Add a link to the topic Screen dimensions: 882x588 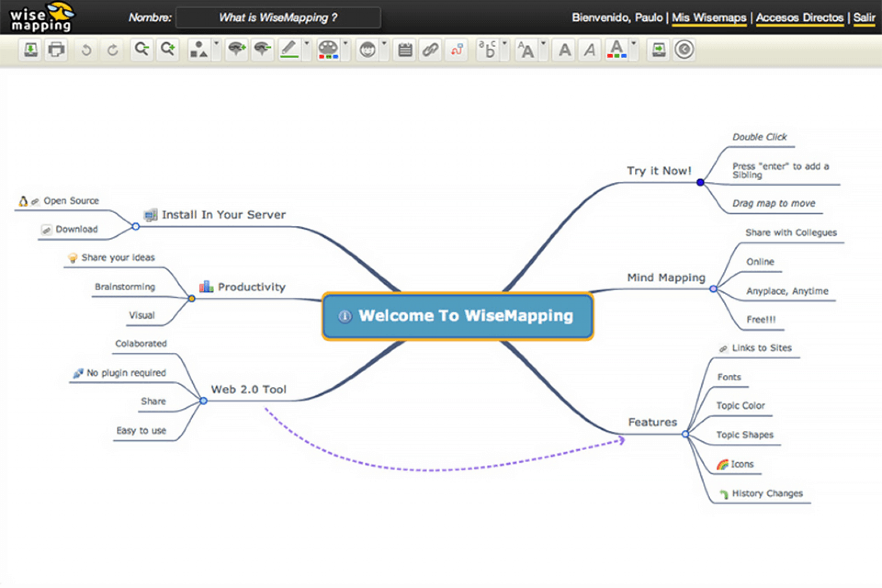coord(431,50)
